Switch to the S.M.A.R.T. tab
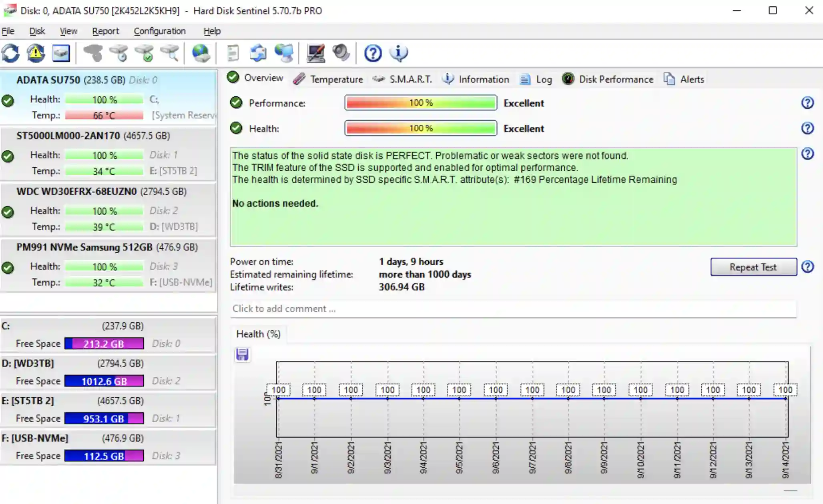This screenshot has width=823, height=504. click(402, 79)
